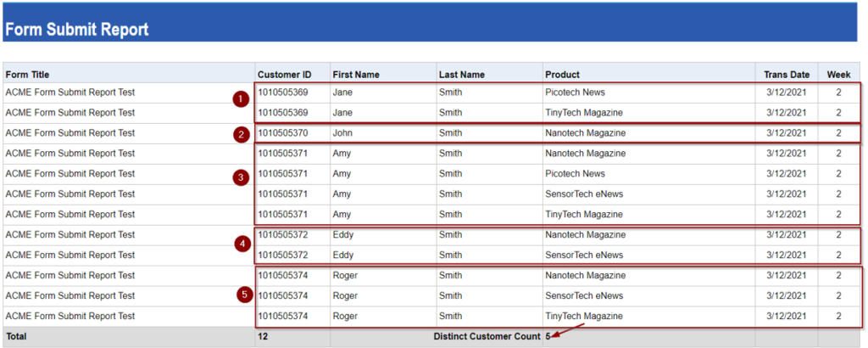Screen dimensions: 868x348
Task: Select the Total label in the footer row
Action: [16, 337]
